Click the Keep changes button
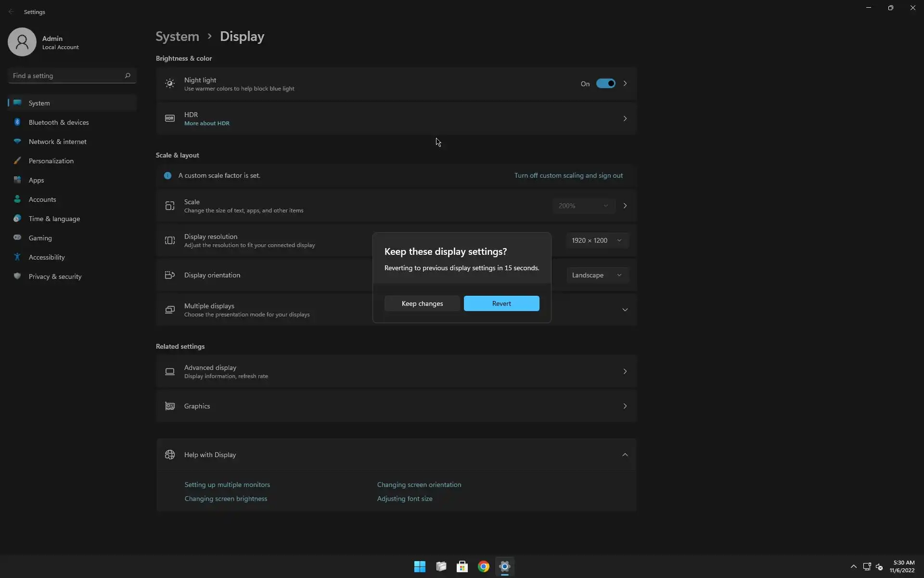This screenshot has width=924, height=578. 422,303
